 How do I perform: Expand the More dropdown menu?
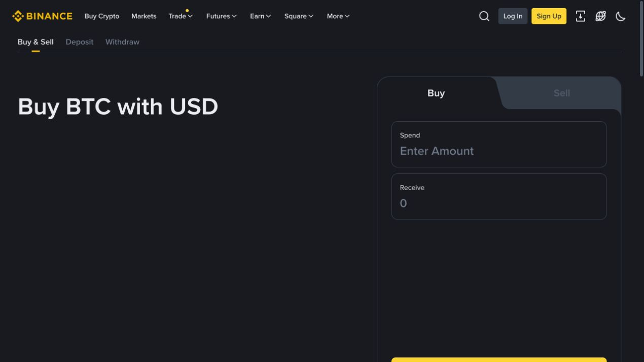(x=338, y=16)
